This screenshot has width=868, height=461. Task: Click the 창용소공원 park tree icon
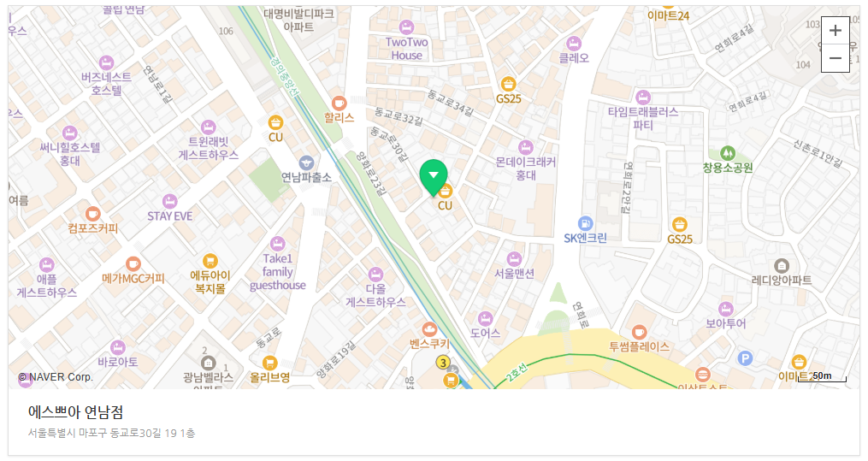728,152
